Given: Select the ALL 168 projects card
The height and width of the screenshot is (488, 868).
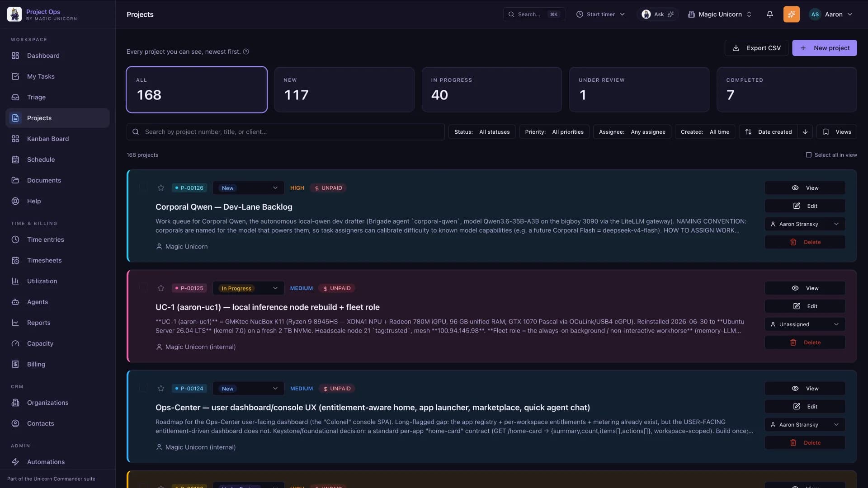Looking at the screenshot, I should 197,89.
